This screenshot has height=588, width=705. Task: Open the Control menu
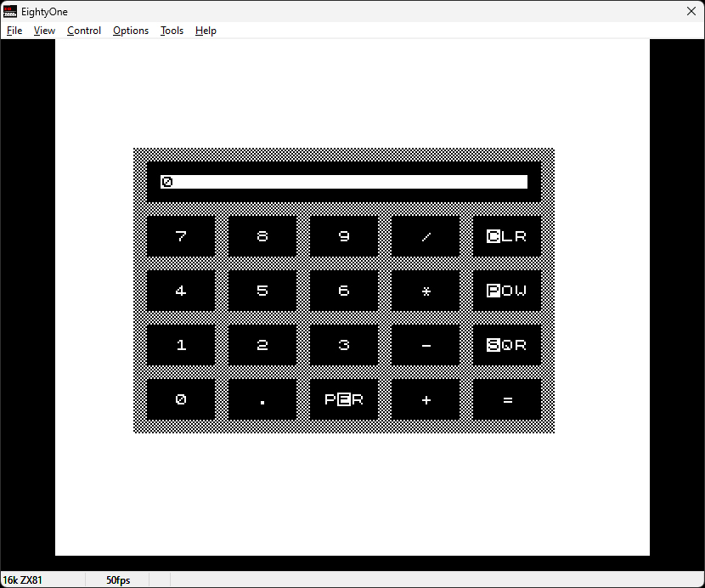coord(83,30)
